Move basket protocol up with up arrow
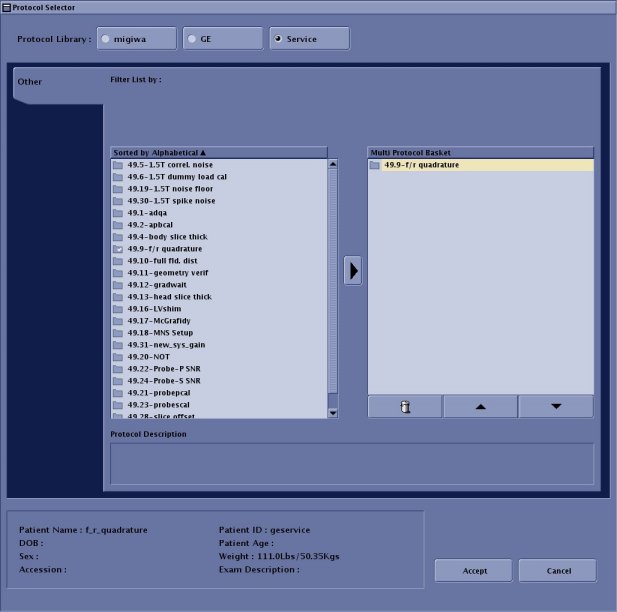 point(480,406)
